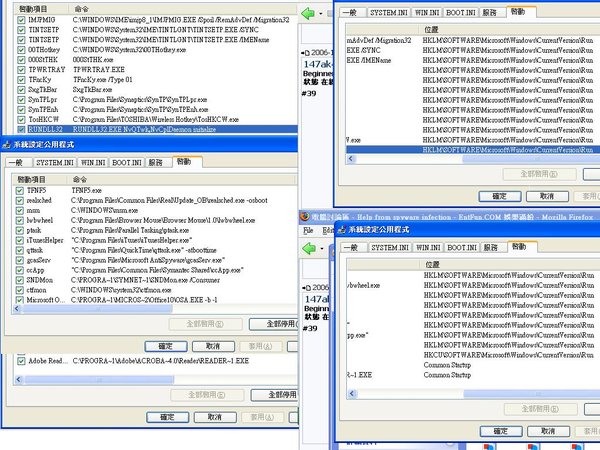
Task: Click 取消 button in bottom-right window
Action: [548, 431]
